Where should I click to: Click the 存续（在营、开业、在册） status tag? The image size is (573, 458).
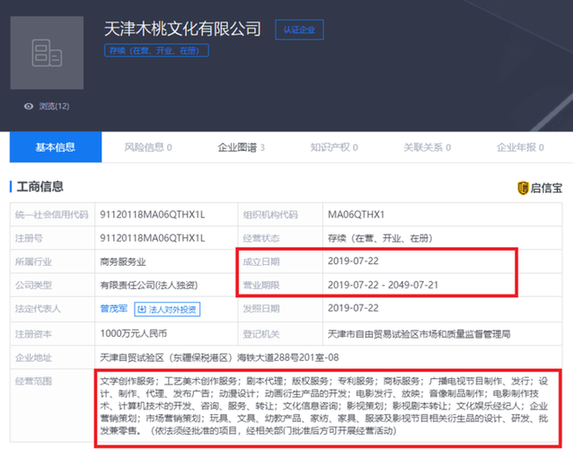156,50
